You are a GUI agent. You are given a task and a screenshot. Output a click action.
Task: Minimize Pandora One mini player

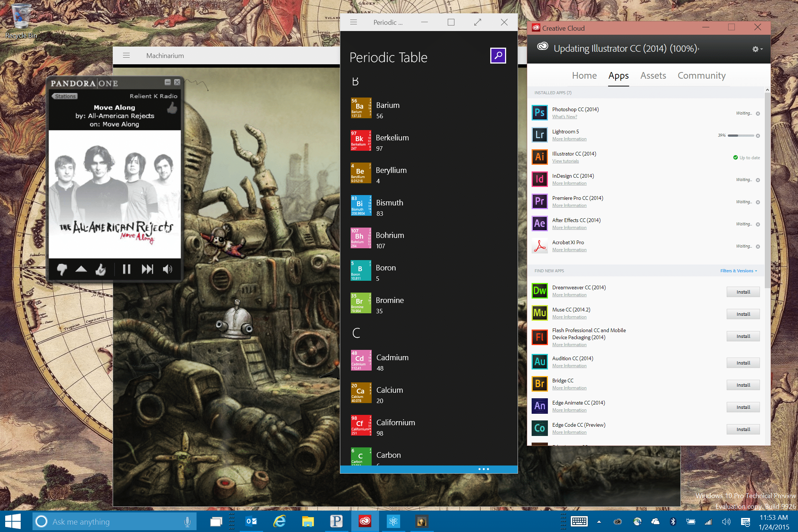point(168,82)
